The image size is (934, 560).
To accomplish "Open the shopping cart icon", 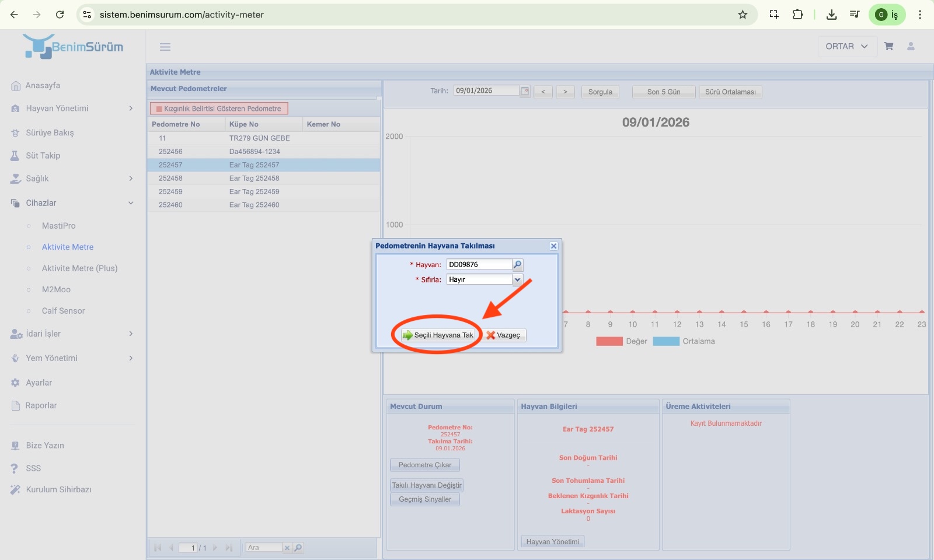I will [888, 46].
